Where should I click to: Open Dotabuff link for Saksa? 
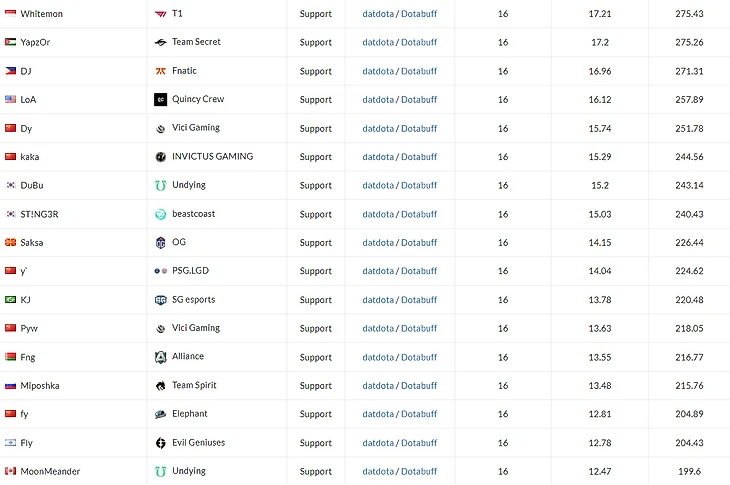coord(419,243)
